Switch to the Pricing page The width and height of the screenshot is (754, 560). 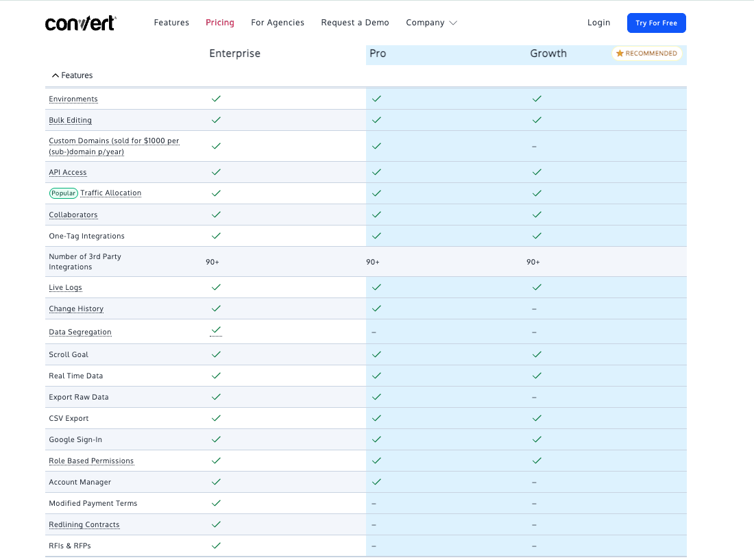(x=220, y=22)
